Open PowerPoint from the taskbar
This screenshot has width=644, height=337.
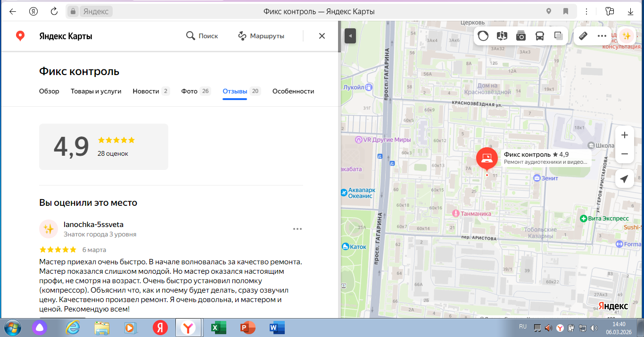point(248,328)
